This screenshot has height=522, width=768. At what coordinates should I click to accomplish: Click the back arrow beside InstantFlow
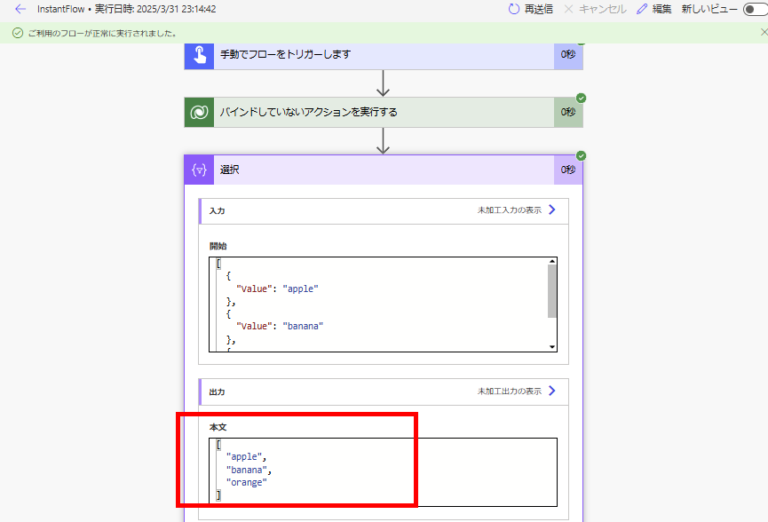point(20,9)
